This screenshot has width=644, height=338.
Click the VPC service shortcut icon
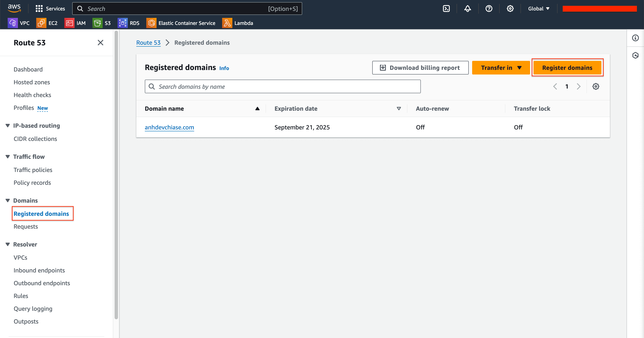[x=13, y=23]
